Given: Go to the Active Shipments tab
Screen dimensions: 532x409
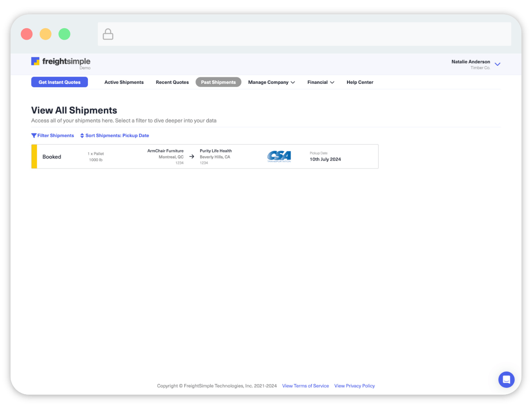Looking at the screenshot, I should (124, 82).
